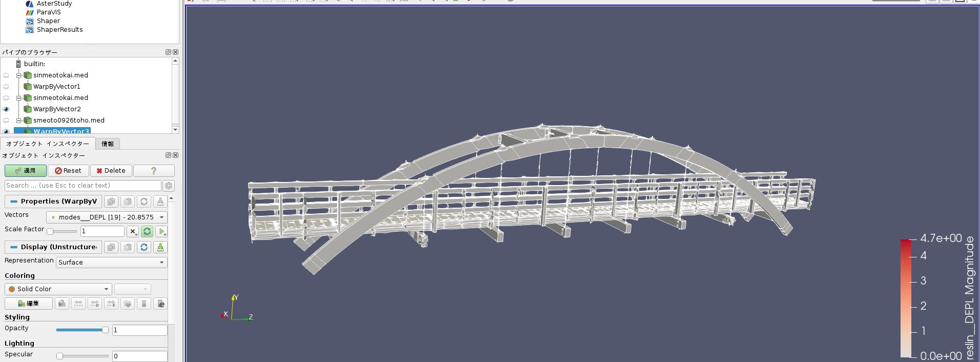Select the オブジェクト インスペクター tab
Image resolution: width=980 pixels, height=362 pixels.
pos(48,144)
